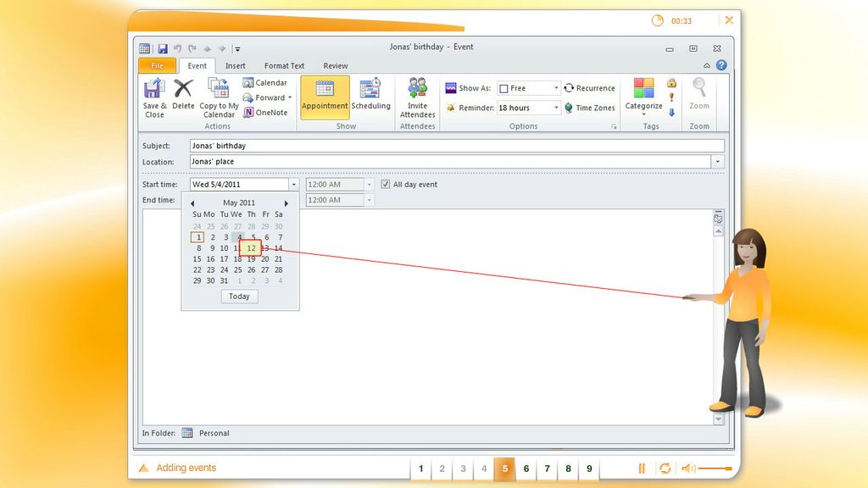Select May 25 in the calendar
The width and height of the screenshot is (868, 488).
tap(237, 269)
